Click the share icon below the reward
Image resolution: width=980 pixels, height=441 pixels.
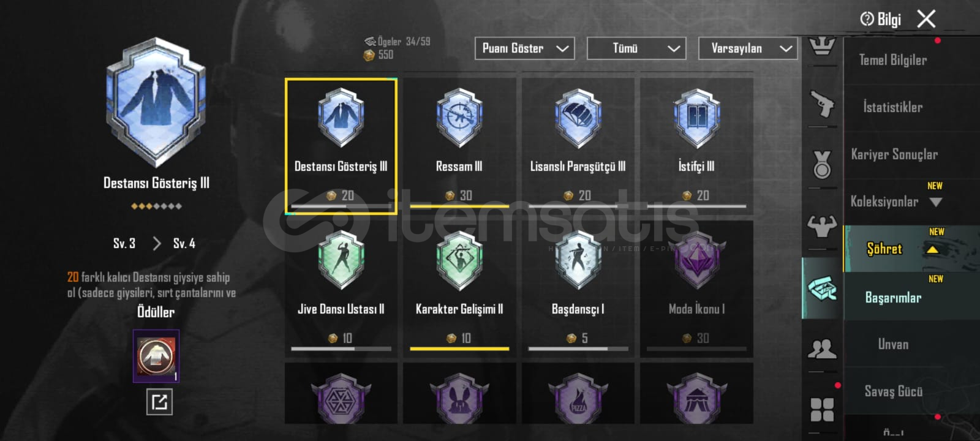[159, 402]
